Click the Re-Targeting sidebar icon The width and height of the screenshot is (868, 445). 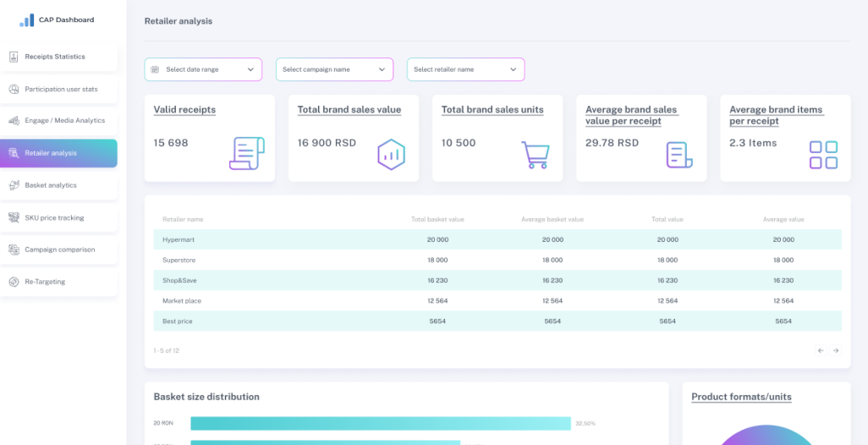tap(14, 282)
